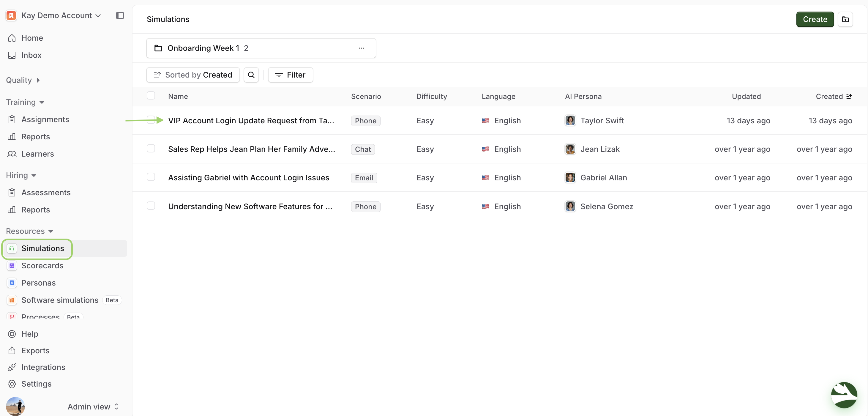Viewport: 868px width, 416px height.
Task: Click the Inbox tray icon
Action: point(12,55)
